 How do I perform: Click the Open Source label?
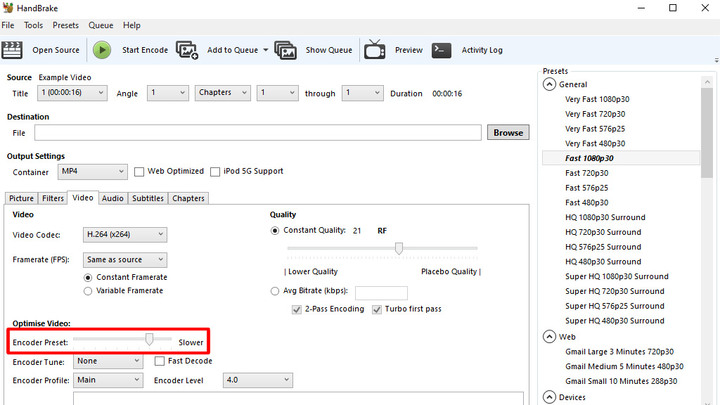pos(56,50)
